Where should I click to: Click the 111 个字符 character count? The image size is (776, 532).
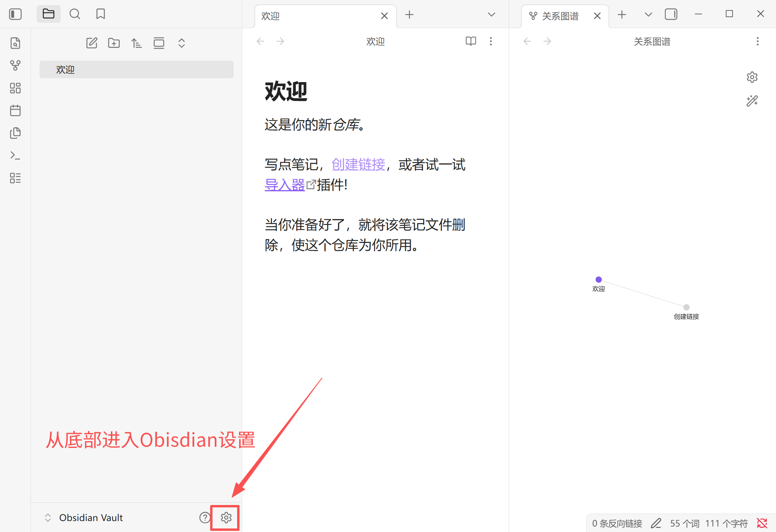pyautogui.click(x=726, y=523)
